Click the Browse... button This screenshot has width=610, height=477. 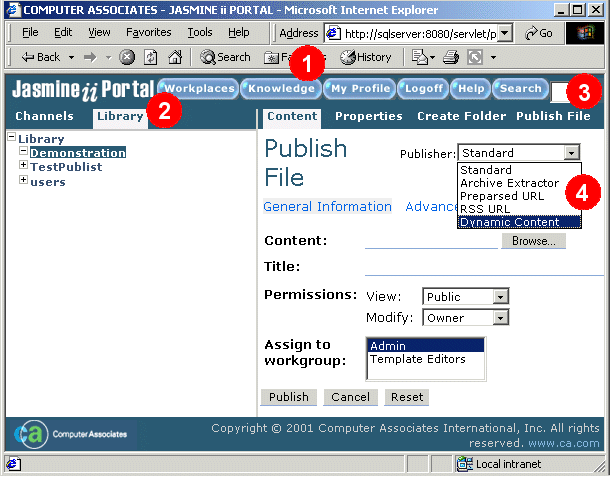(533, 241)
